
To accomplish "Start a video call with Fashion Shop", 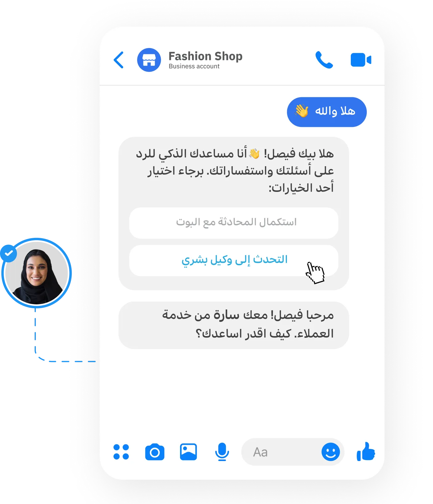I will coord(361,60).
